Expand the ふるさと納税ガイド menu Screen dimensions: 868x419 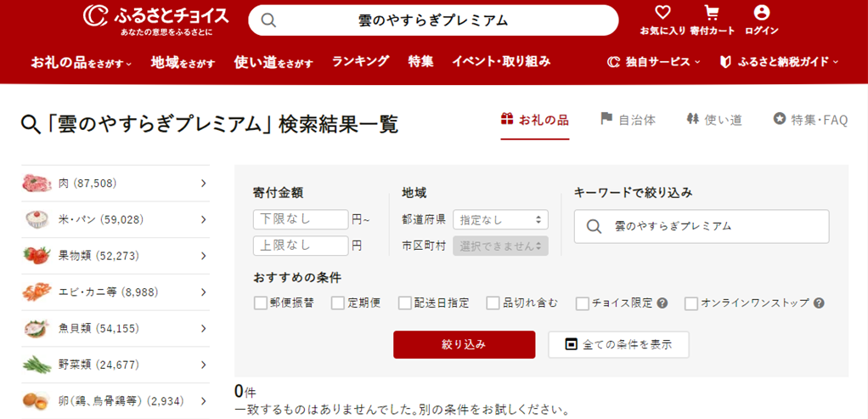[780, 62]
